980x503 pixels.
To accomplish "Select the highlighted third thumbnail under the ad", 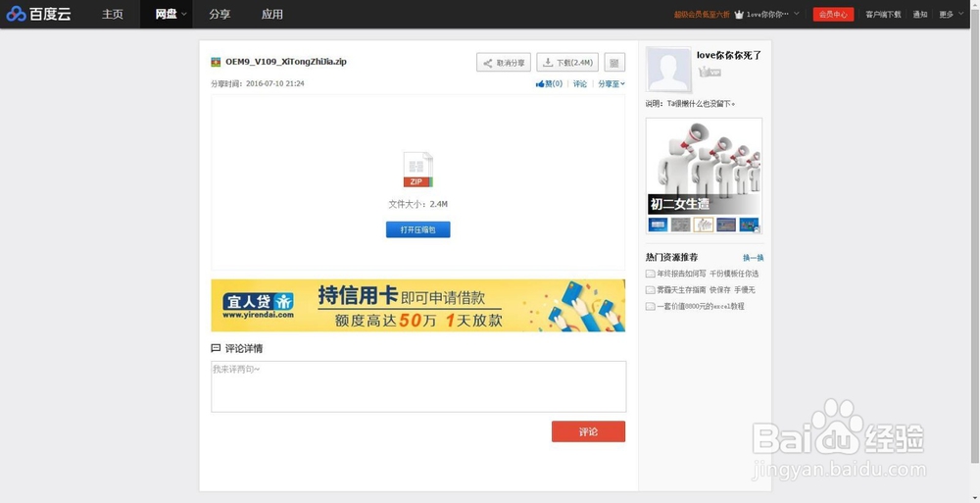I will pos(704,225).
